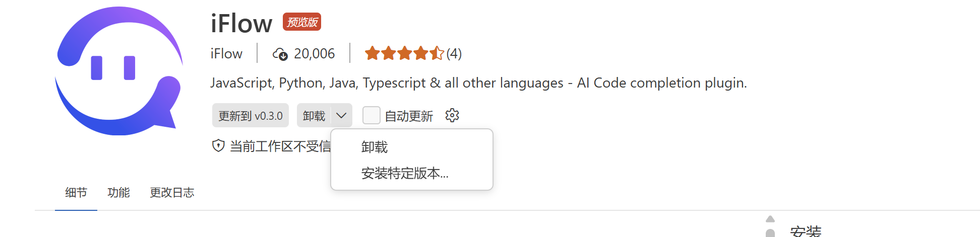Open the gear manage settings icon
Viewport: 980px width, 237px height.
coord(452,116)
